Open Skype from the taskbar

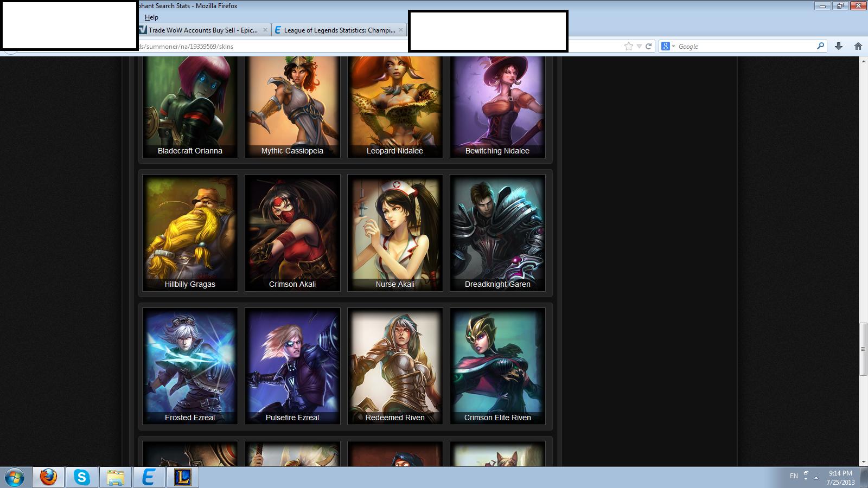click(x=82, y=478)
